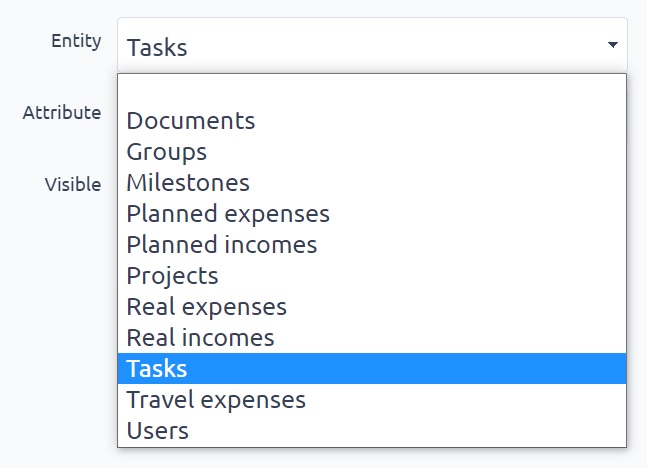Click the Visible label

[72, 184]
